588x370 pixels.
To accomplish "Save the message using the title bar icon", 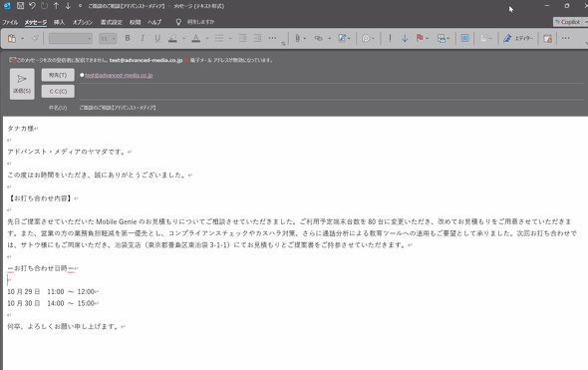I will coord(20,6).
